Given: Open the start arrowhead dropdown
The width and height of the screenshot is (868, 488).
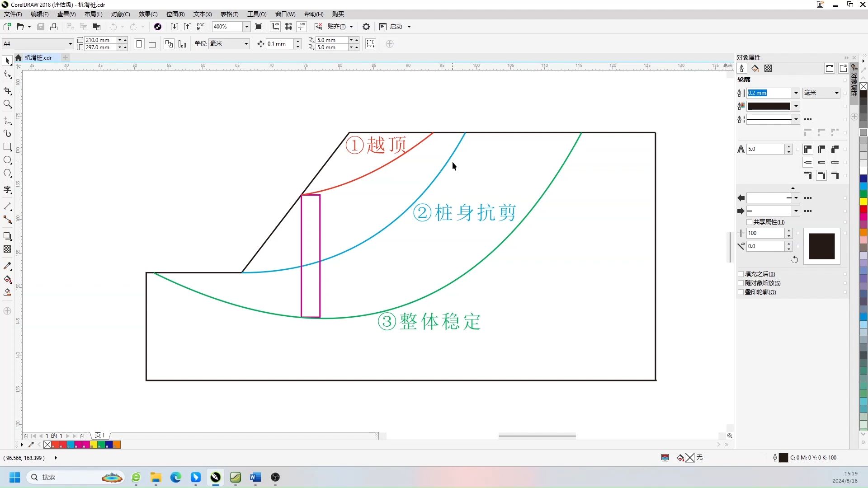Looking at the screenshot, I should pyautogui.click(x=796, y=198).
